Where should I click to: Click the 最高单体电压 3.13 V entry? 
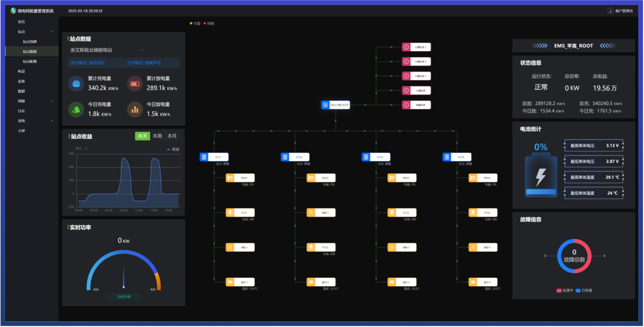(x=594, y=145)
